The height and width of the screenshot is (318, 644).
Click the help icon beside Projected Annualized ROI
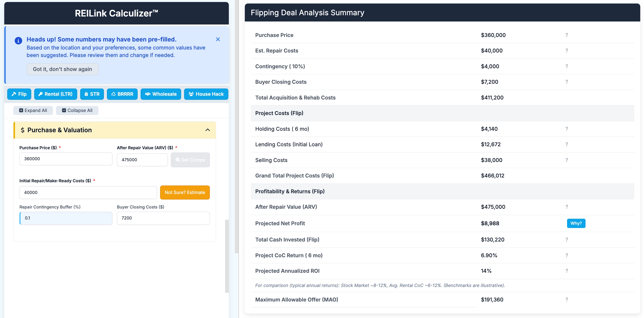pyautogui.click(x=567, y=271)
